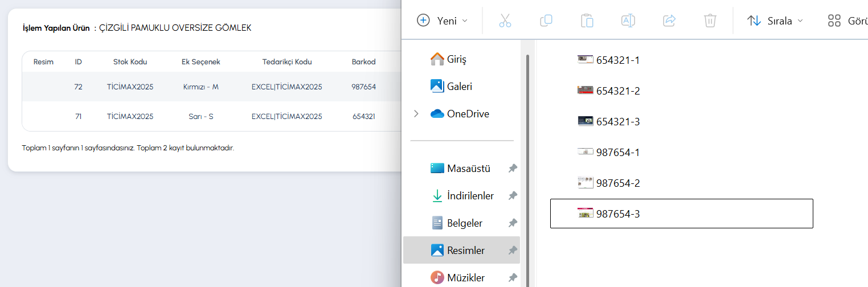Go to Giriş in navigation pane
Screen dimensions: 868x287
tap(449, 59)
